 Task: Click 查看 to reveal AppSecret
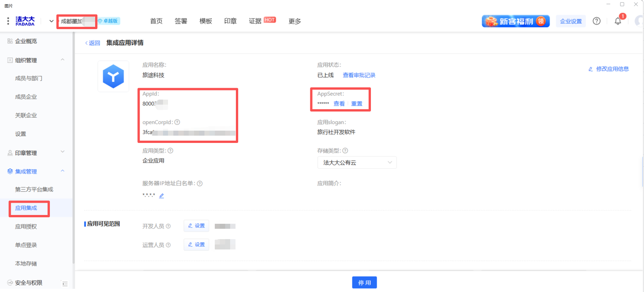pos(339,103)
